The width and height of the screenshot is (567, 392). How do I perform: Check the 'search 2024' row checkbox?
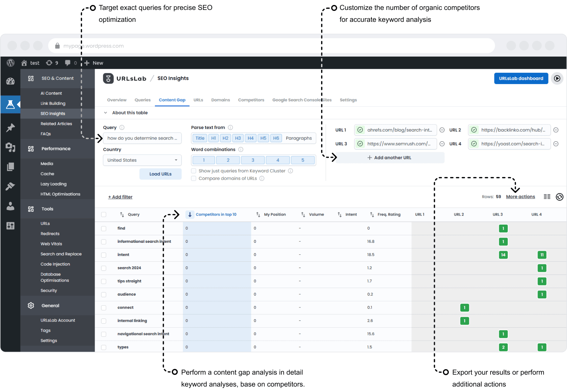(104, 268)
